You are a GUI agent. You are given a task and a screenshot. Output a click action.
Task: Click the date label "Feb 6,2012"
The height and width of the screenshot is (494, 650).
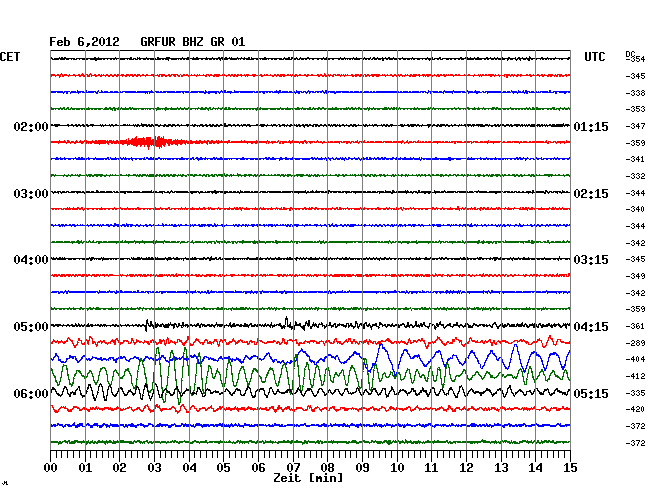[84, 42]
